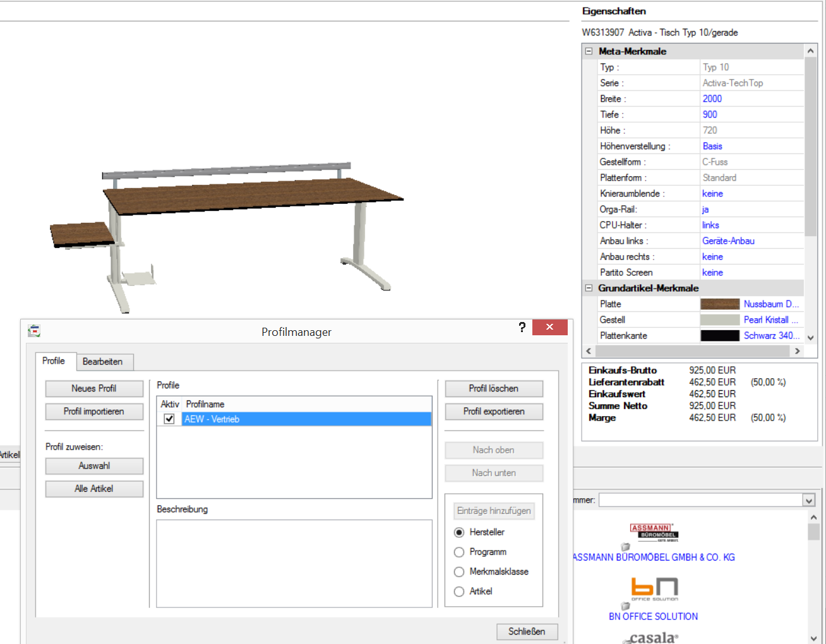The image size is (826, 644).
Task: Click the Profil exportieren button
Action: point(493,412)
